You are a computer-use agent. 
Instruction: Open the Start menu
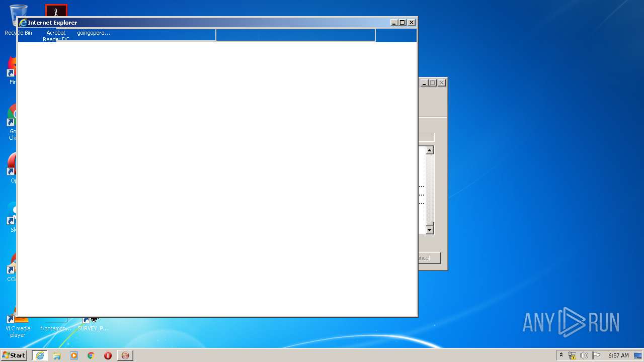pos(14,355)
